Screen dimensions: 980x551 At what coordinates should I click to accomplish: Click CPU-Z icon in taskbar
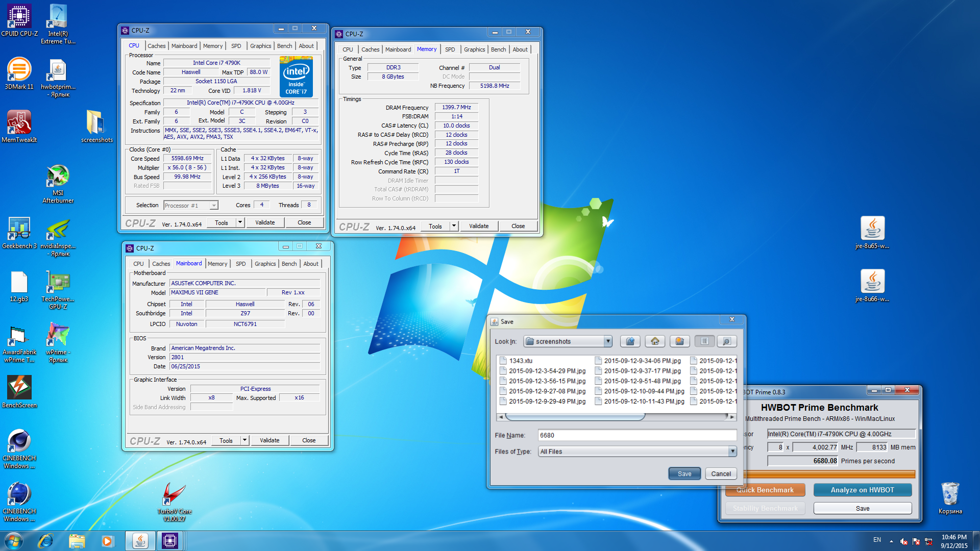click(x=169, y=541)
